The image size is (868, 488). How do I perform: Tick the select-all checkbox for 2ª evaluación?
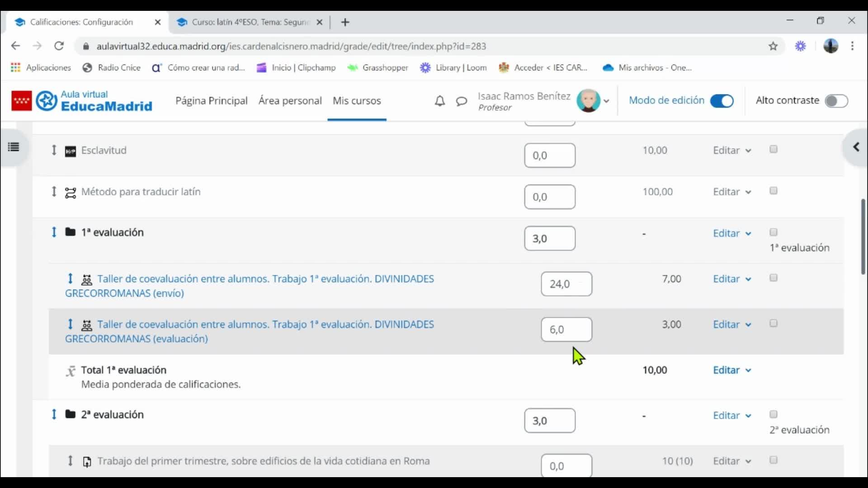coord(774,414)
